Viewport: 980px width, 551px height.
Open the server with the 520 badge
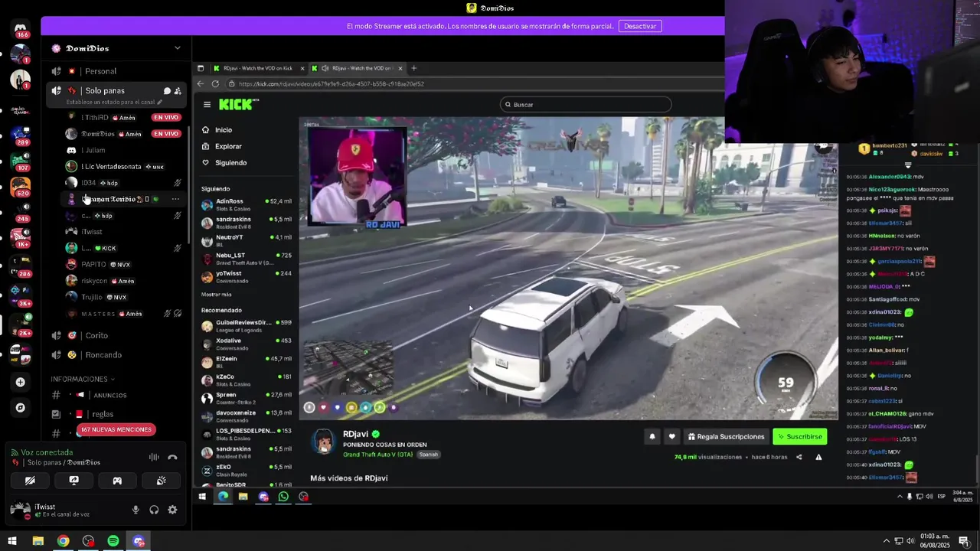(x=21, y=186)
